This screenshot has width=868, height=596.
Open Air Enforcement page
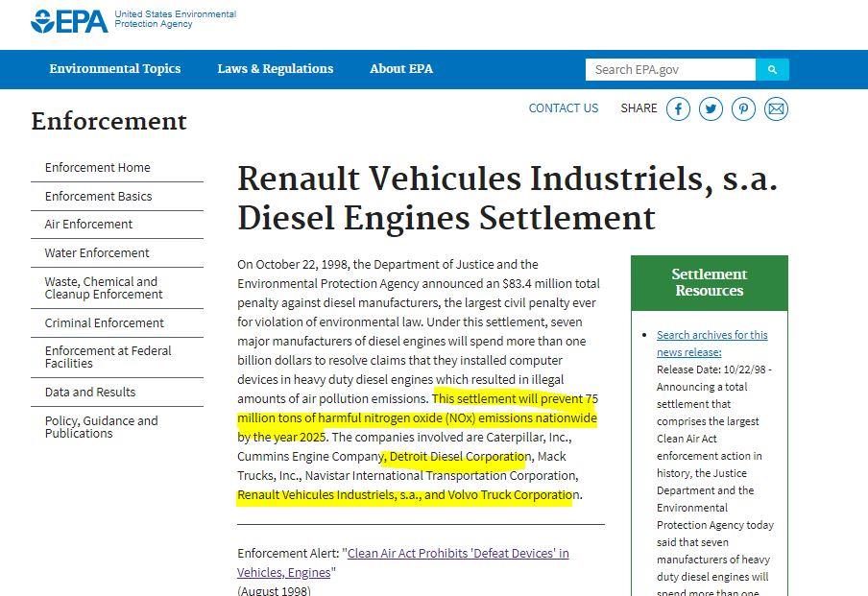[x=88, y=225]
